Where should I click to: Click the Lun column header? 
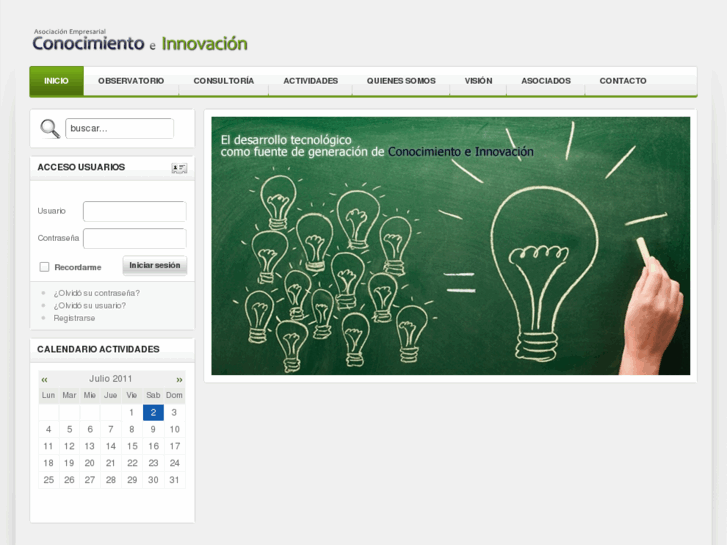point(48,395)
